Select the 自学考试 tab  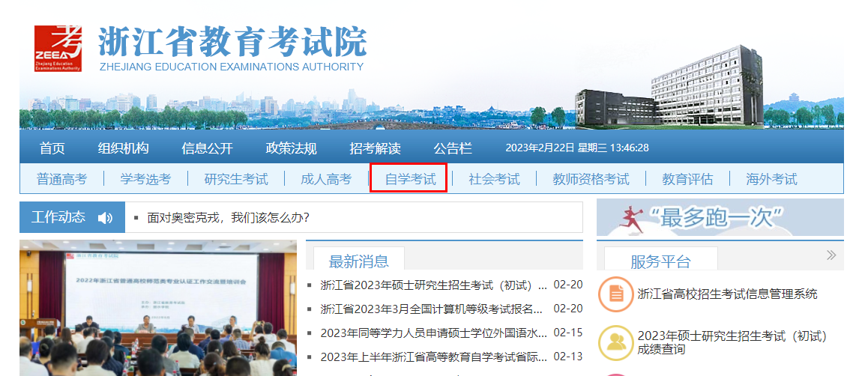coord(410,179)
